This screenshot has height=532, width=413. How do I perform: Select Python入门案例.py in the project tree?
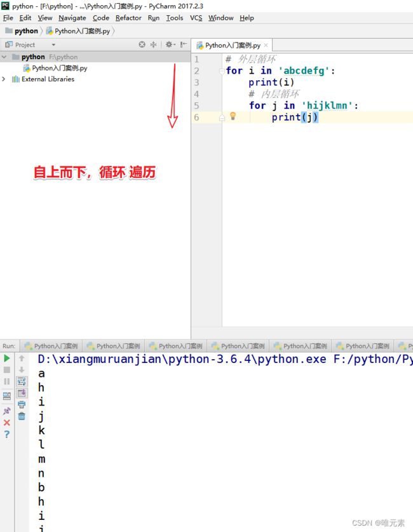(59, 68)
